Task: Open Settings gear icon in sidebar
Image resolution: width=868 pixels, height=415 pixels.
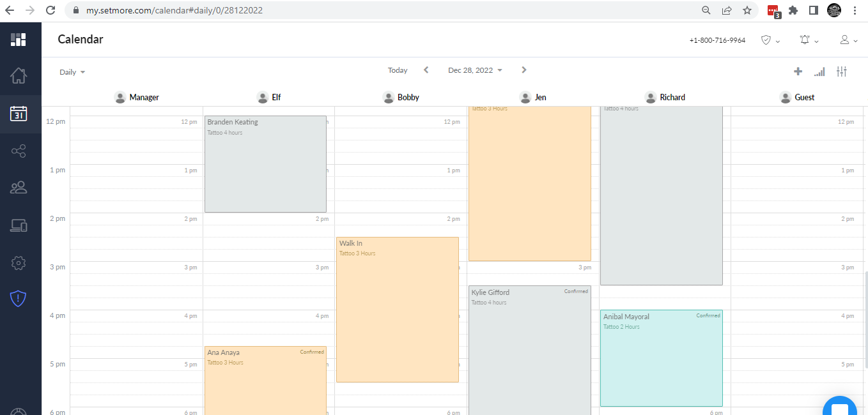Action: (x=19, y=262)
